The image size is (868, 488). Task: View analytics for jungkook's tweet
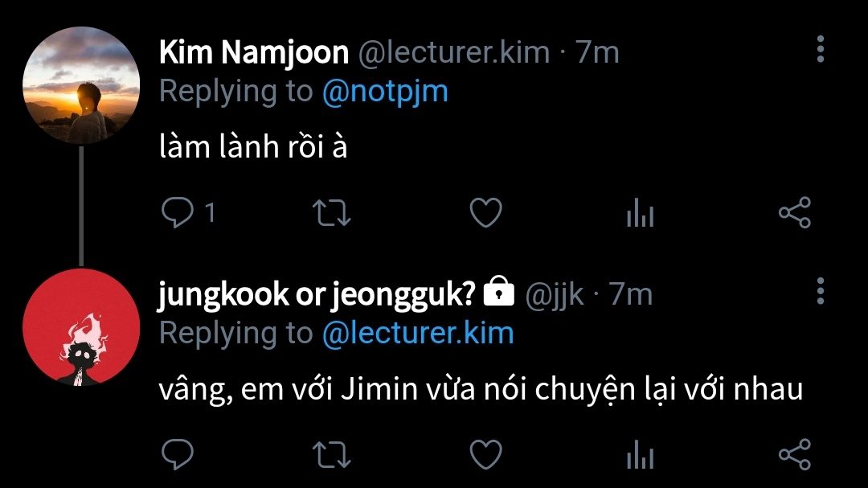click(640, 456)
